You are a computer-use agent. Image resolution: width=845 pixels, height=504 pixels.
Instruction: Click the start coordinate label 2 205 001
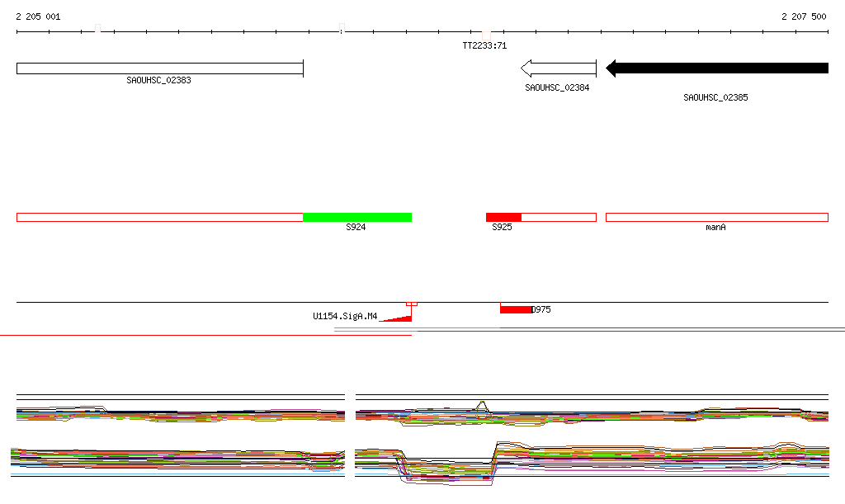[x=38, y=16]
